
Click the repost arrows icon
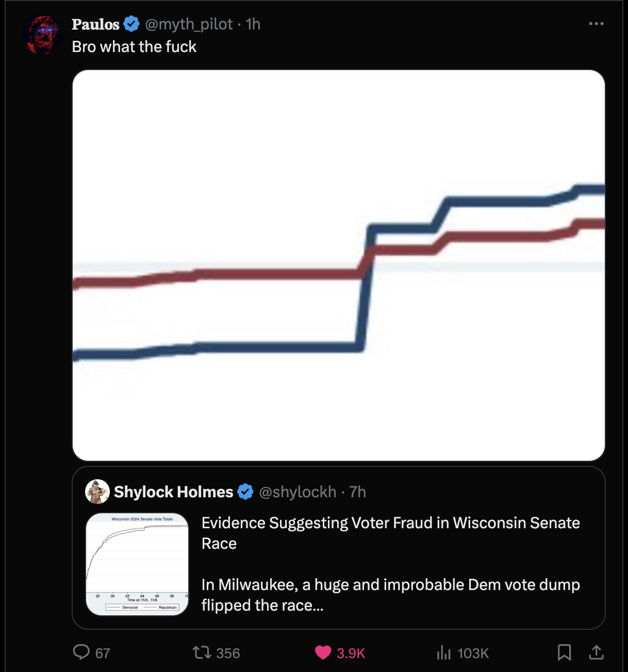(x=202, y=653)
